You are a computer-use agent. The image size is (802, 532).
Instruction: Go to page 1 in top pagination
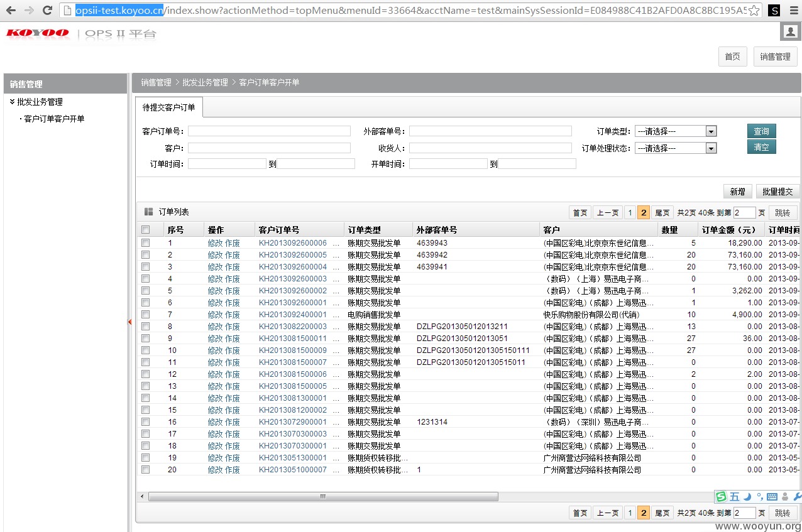click(x=630, y=213)
